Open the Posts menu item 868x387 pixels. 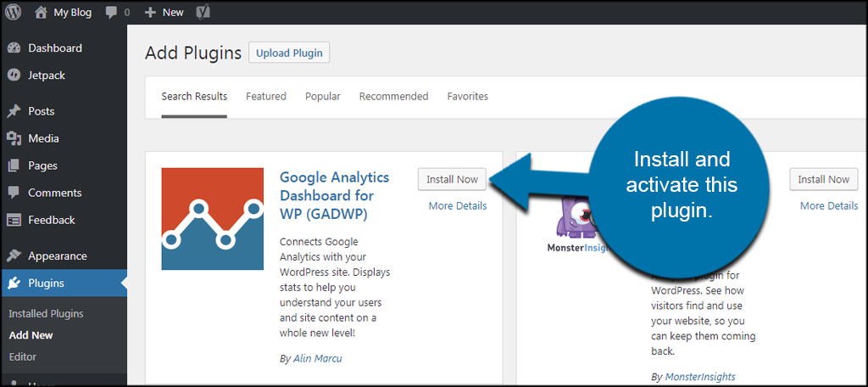[x=42, y=111]
